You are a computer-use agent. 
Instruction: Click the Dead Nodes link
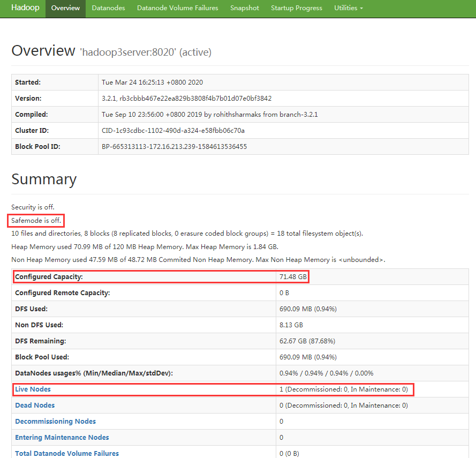pos(35,406)
